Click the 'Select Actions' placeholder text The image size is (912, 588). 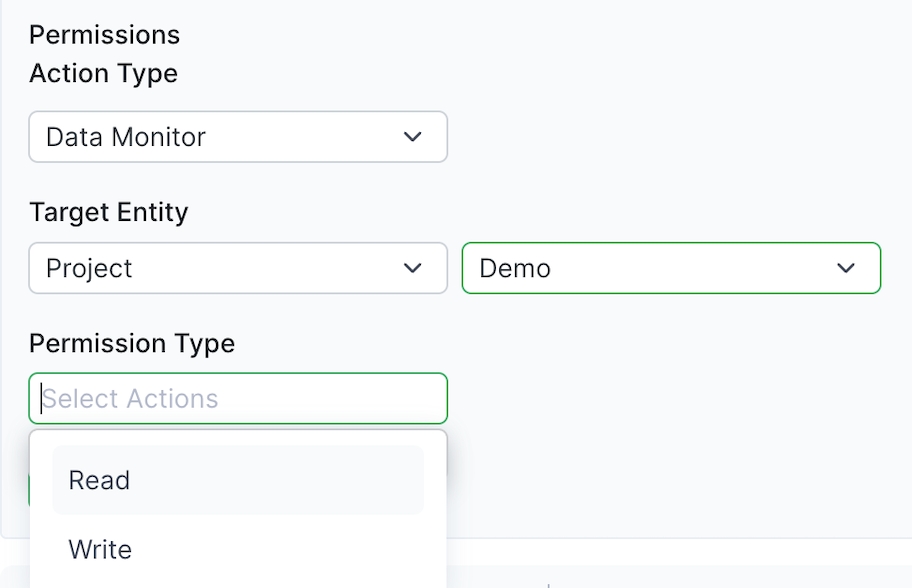[x=130, y=398]
